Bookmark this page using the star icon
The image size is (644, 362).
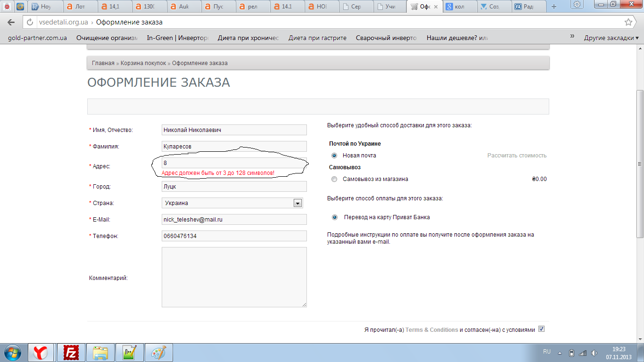628,22
